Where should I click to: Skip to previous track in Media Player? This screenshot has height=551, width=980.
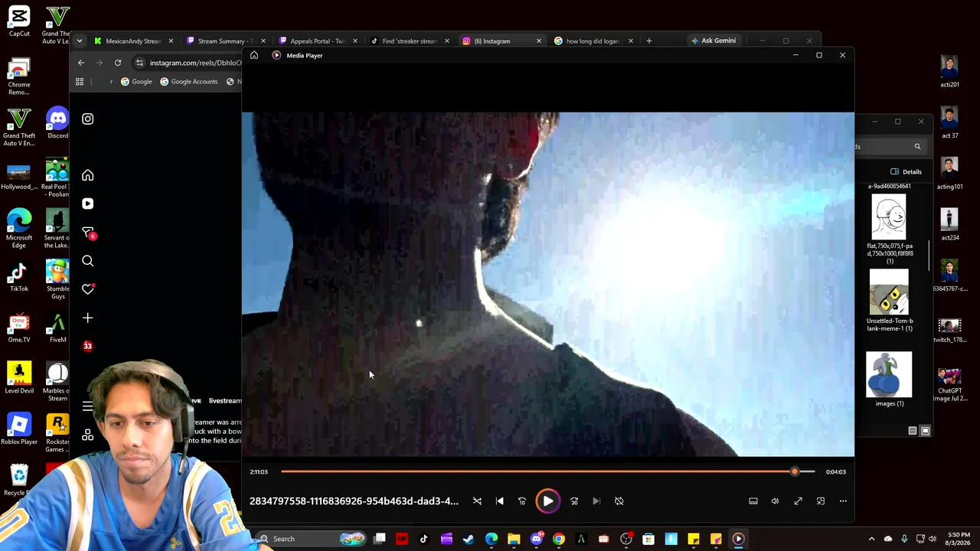(x=500, y=501)
